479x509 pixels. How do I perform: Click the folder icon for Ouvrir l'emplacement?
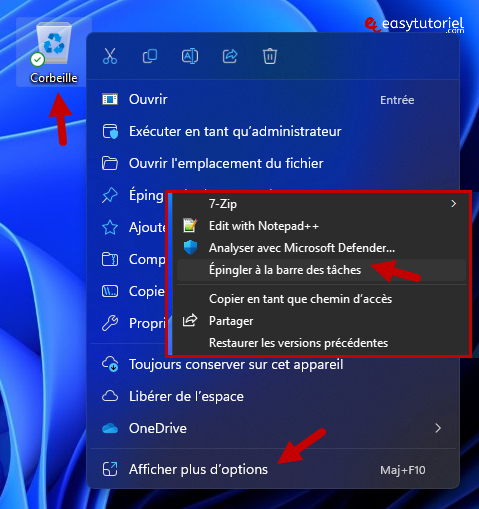pos(110,163)
